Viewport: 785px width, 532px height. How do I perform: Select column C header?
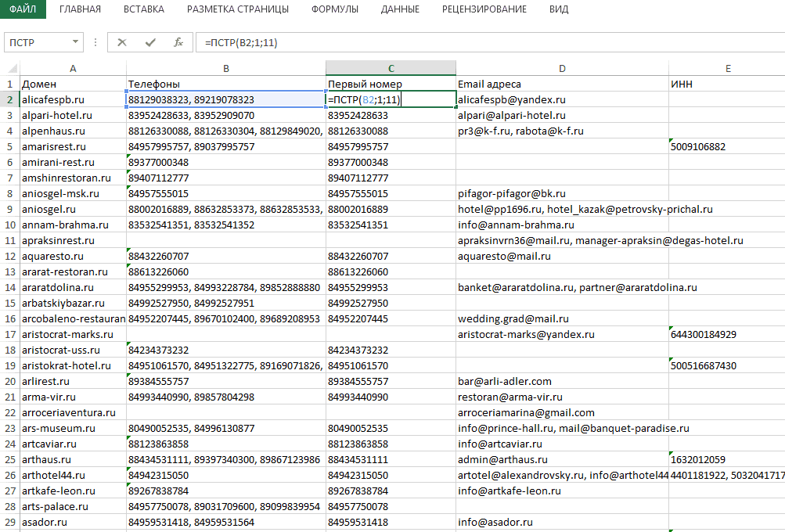pyautogui.click(x=391, y=69)
